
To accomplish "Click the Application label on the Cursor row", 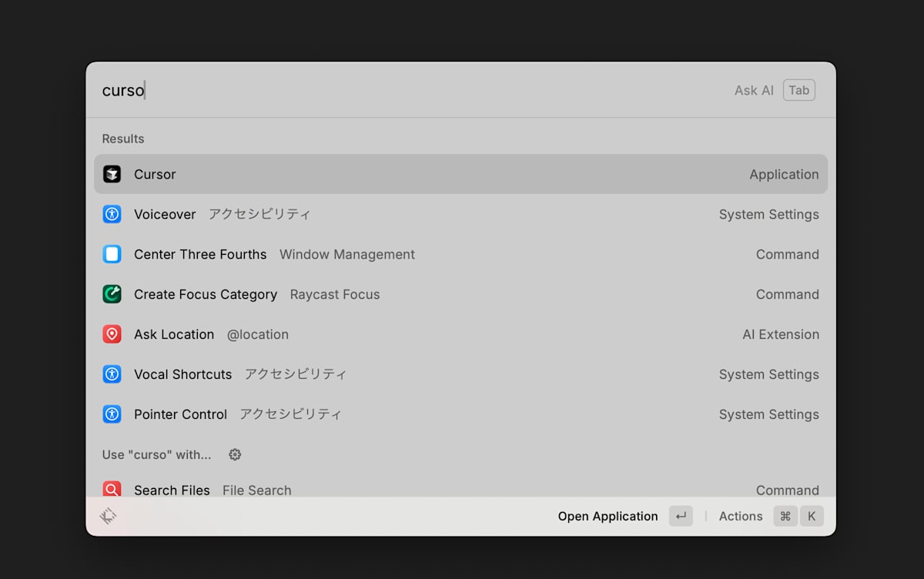I will 784,174.
